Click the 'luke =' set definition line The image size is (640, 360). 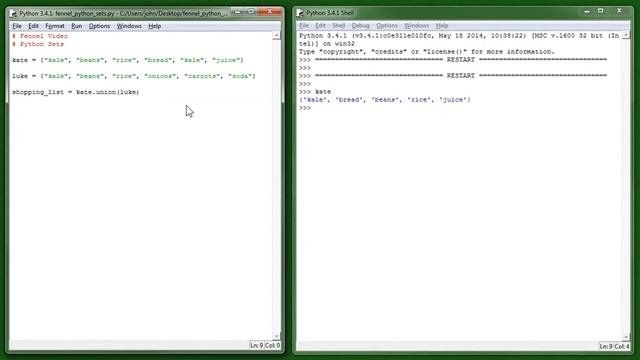[x=134, y=76]
